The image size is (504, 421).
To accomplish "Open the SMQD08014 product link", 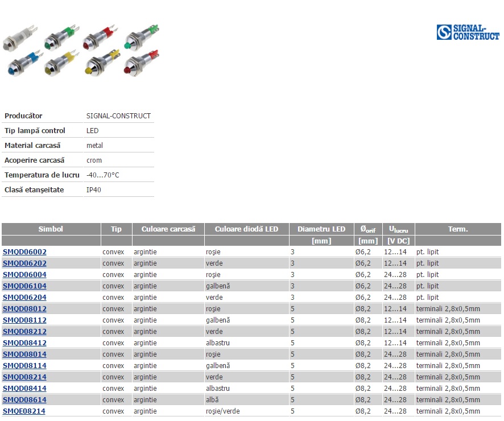I will coord(25,354).
